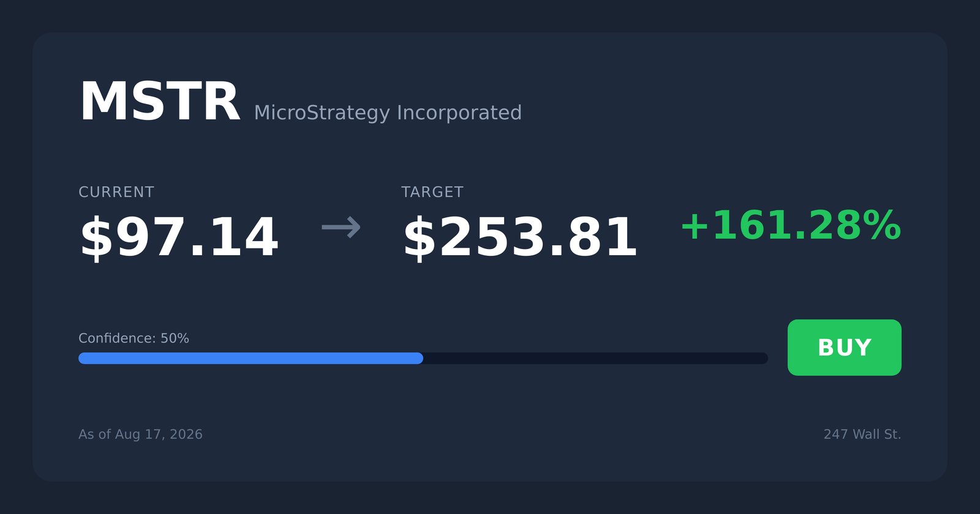Image resolution: width=980 pixels, height=514 pixels.
Task: Click the dollar sign of the current price
Action: click(97, 237)
